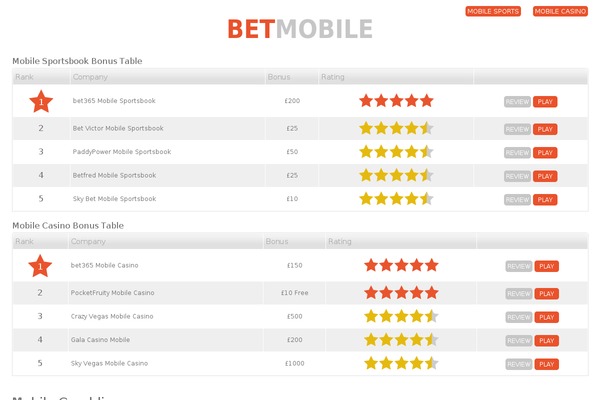Click PocketFruity Mobile Casino star rating
The height and width of the screenshot is (400, 600).
(401, 293)
